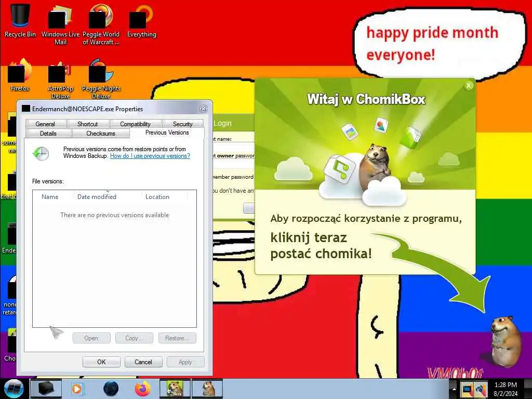Viewport: 532px width, 399px height.
Task: Click the greyed-out Apply button
Action: pyautogui.click(x=185, y=362)
